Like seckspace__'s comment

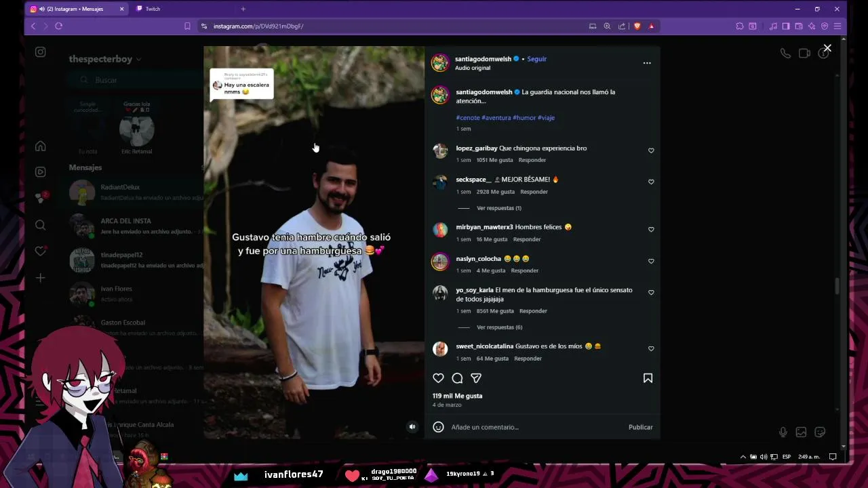pyautogui.click(x=651, y=182)
